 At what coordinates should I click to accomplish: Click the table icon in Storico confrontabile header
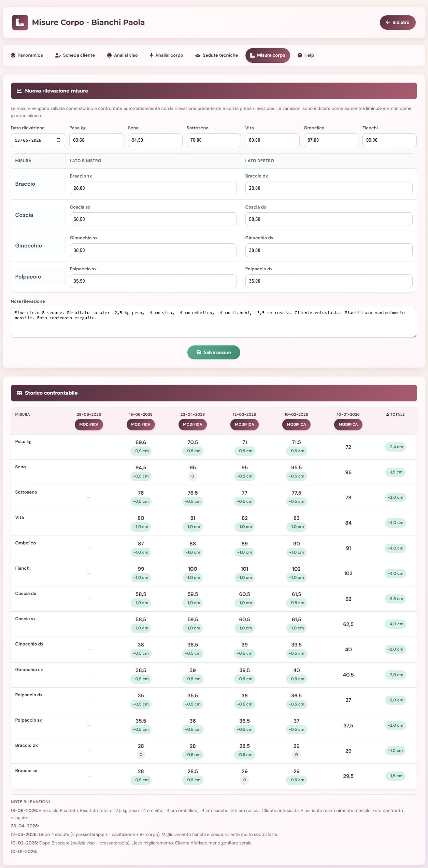(x=19, y=393)
